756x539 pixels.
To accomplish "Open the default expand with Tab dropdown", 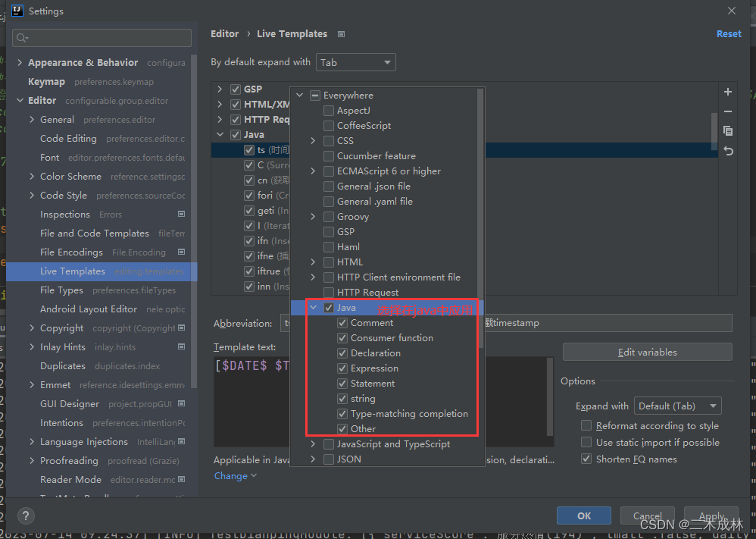I will (356, 62).
